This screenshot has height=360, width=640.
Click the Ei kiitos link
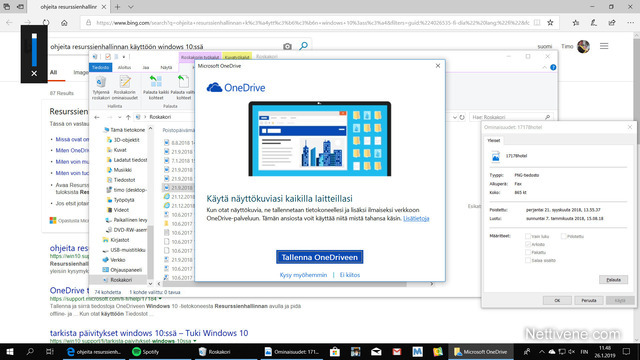350,275
